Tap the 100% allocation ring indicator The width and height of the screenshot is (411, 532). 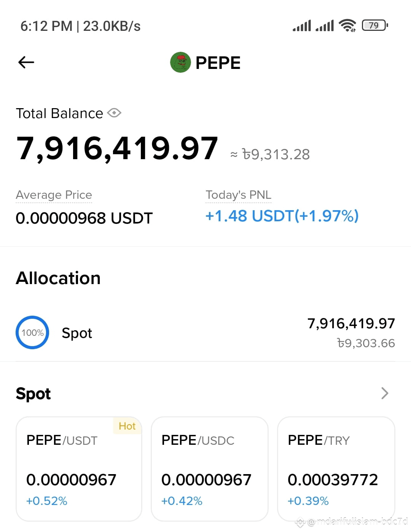pyautogui.click(x=32, y=332)
